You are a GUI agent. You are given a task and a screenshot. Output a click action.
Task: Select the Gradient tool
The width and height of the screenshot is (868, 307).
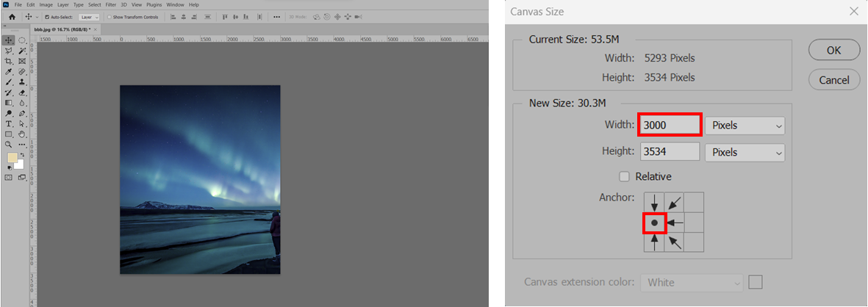point(8,102)
